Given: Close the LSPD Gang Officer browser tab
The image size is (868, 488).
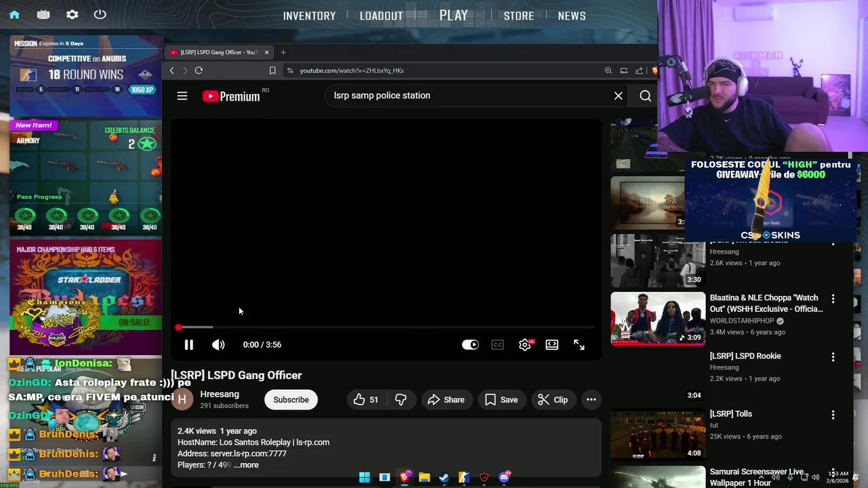Looking at the screenshot, I should (x=267, y=52).
